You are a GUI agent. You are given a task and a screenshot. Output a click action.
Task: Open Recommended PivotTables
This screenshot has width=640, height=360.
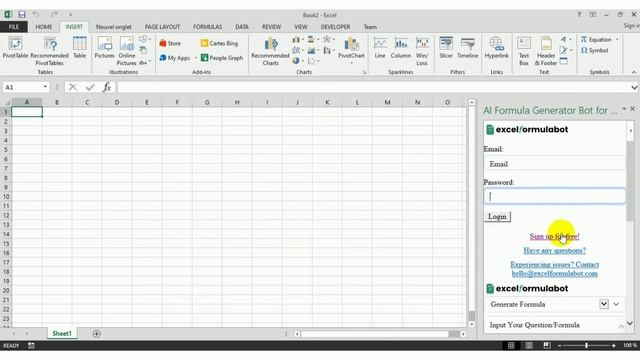(x=49, y=51)
